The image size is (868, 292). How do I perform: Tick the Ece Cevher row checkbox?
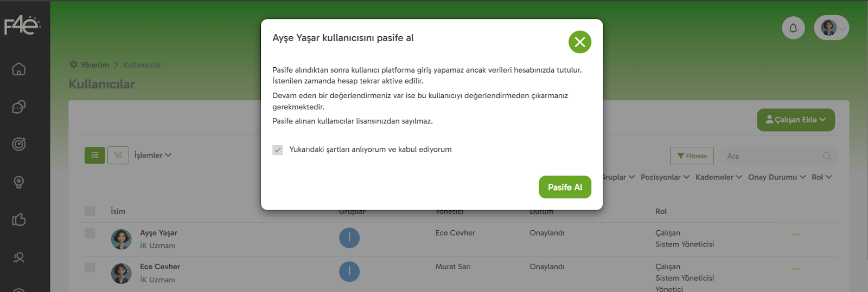90,267
